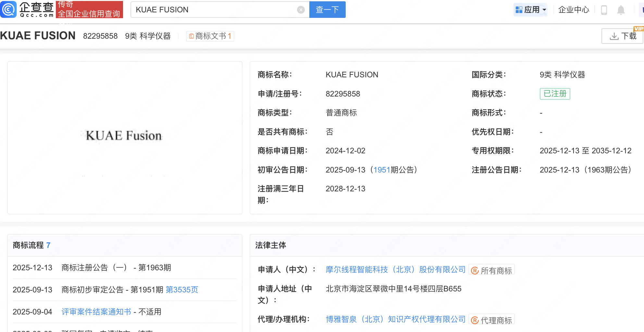The width and height of the screenshot is (644, 332).
Task: Clear the search box with the X icon
Action: click(301, 10)
